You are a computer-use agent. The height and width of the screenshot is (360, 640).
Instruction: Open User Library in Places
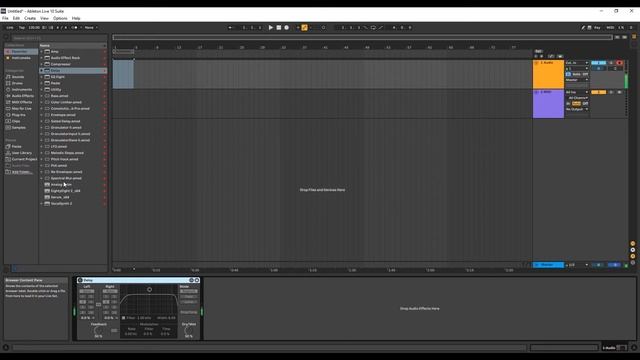22,153
